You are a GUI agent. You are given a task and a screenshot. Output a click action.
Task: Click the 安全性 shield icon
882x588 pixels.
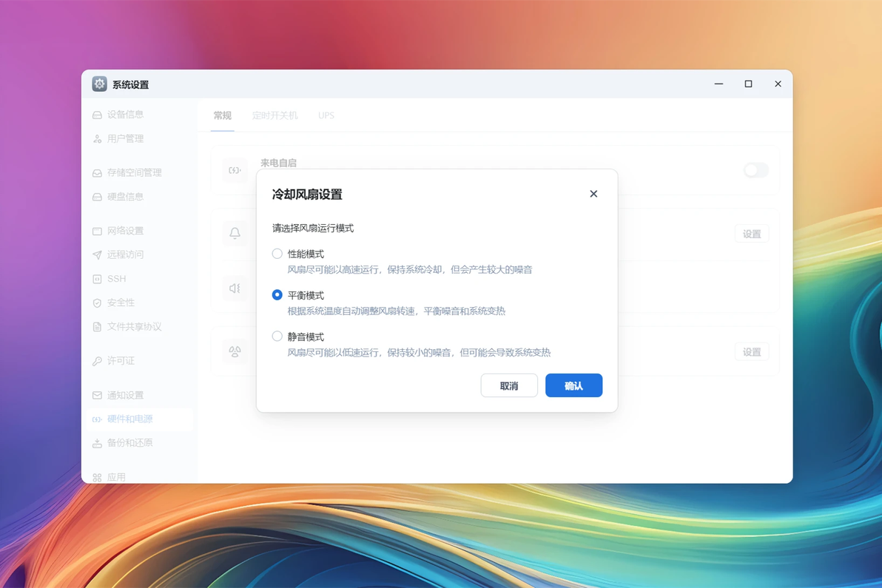pyautogui.click(x=98, y=303)
